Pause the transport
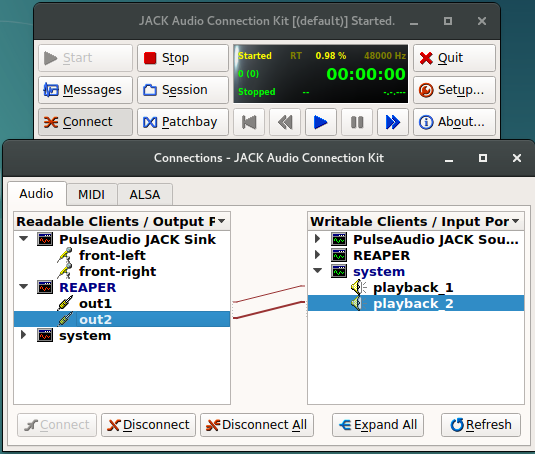 click(357, 122)
